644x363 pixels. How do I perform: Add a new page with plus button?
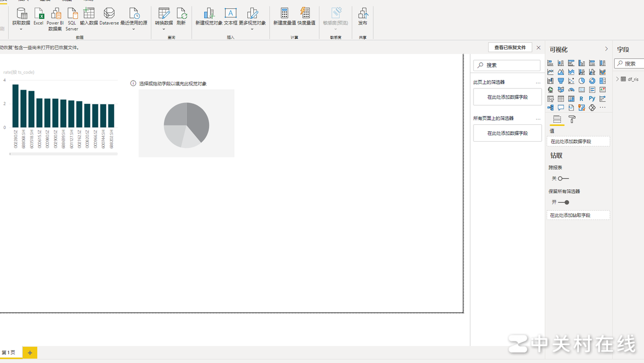tap(30, 353)
